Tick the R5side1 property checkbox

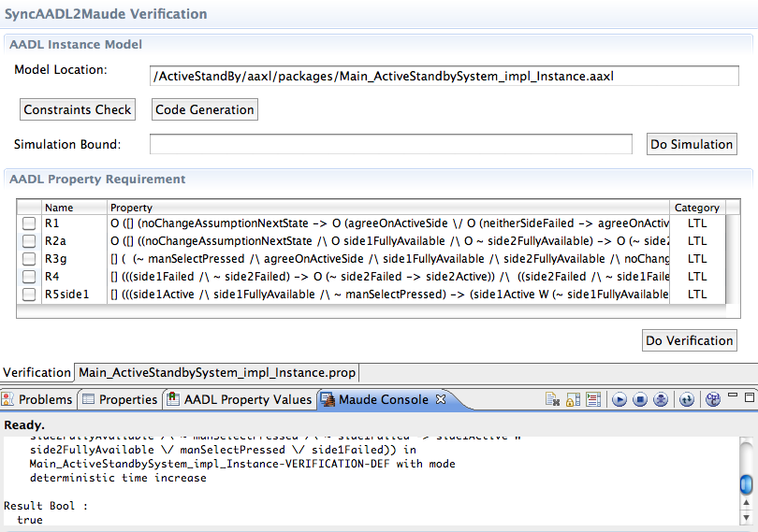coord(29,295)
